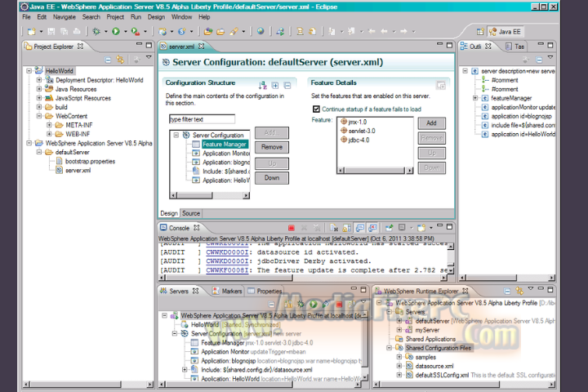Collapse all in the Project Explorer toolbar
Screen dimensions: 588x392
point(108,60)
